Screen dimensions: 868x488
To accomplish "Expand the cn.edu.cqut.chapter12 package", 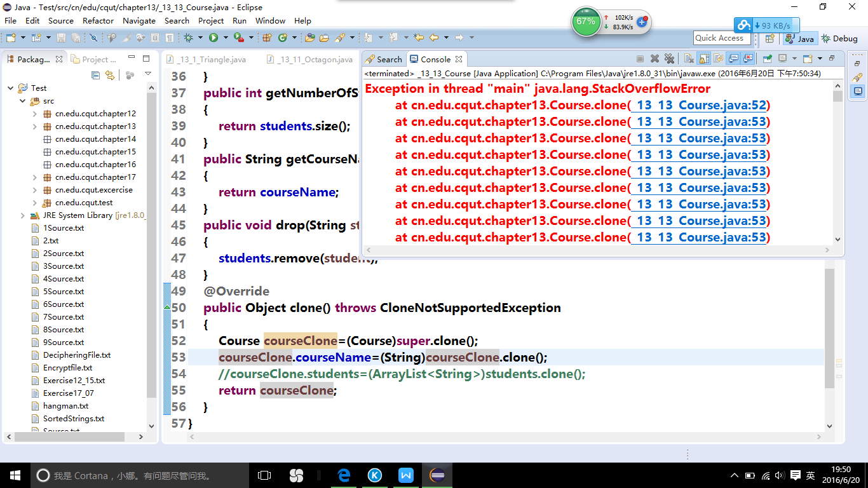I will (35, 114).
